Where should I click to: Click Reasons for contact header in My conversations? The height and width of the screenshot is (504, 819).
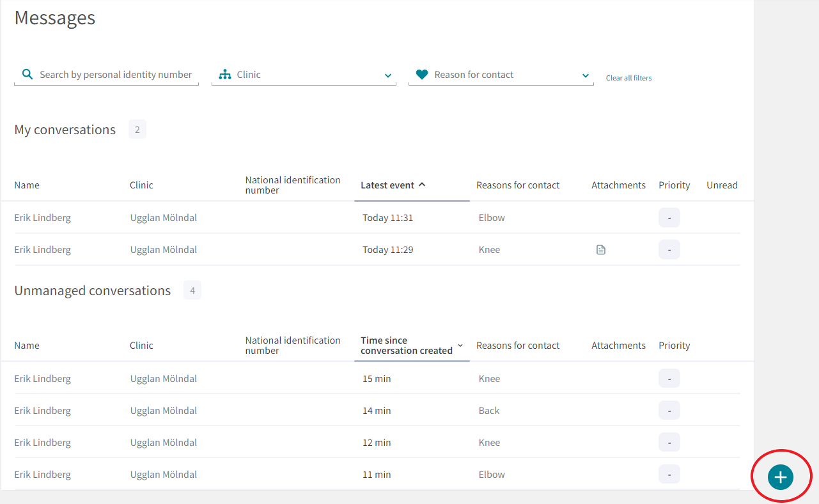pos(518,185)
